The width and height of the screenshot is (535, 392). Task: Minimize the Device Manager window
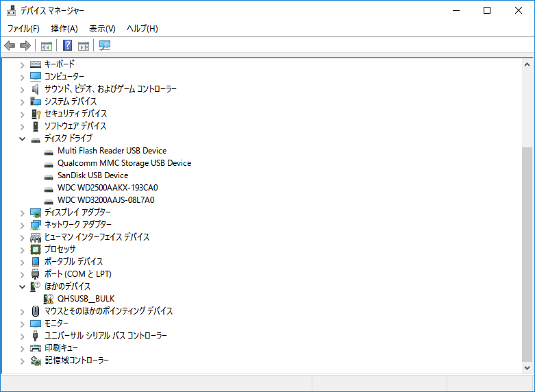point(456,10)
